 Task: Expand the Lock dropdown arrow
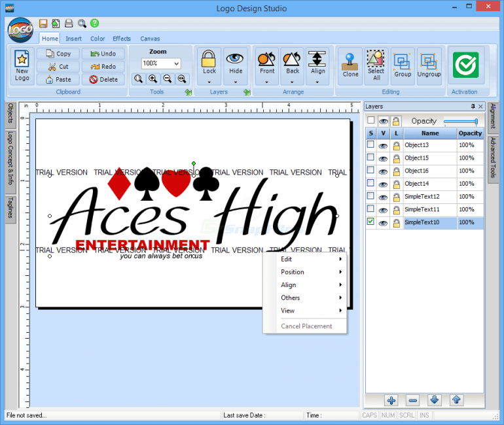point(209,82)
